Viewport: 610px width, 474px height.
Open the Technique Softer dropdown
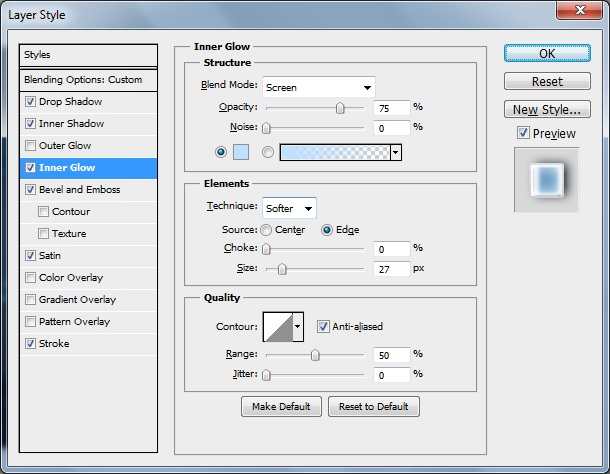tap(289, 208)
